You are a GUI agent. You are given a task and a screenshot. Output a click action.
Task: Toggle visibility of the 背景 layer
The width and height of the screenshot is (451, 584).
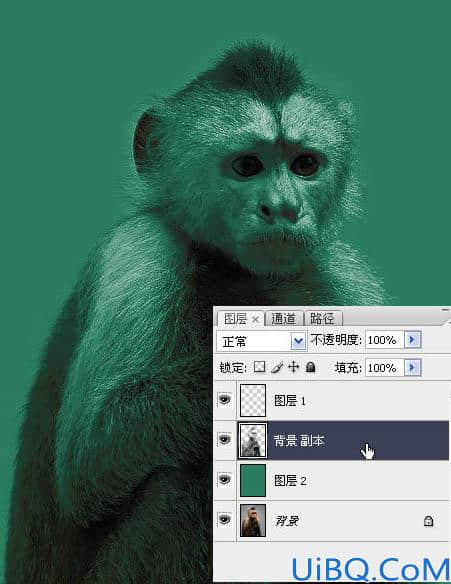pos(225,519)
